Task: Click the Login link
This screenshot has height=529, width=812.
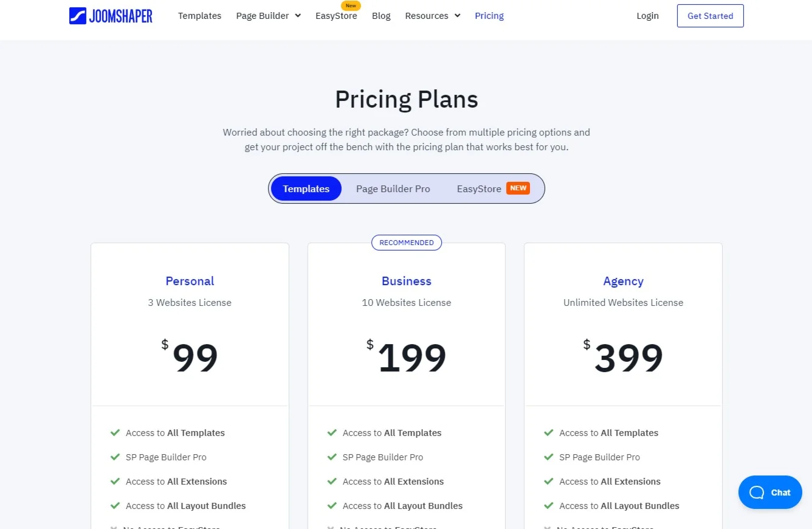Action: [647, 16]
